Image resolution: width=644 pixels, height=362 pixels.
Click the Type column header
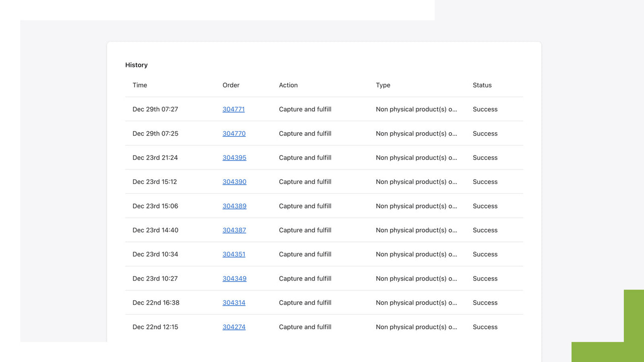tap(382, 85)
